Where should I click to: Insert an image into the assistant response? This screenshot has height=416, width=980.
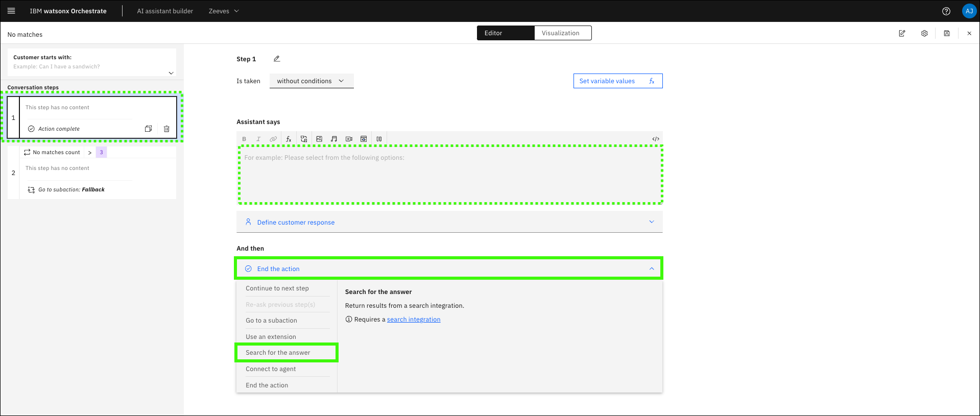pos(319,139)
